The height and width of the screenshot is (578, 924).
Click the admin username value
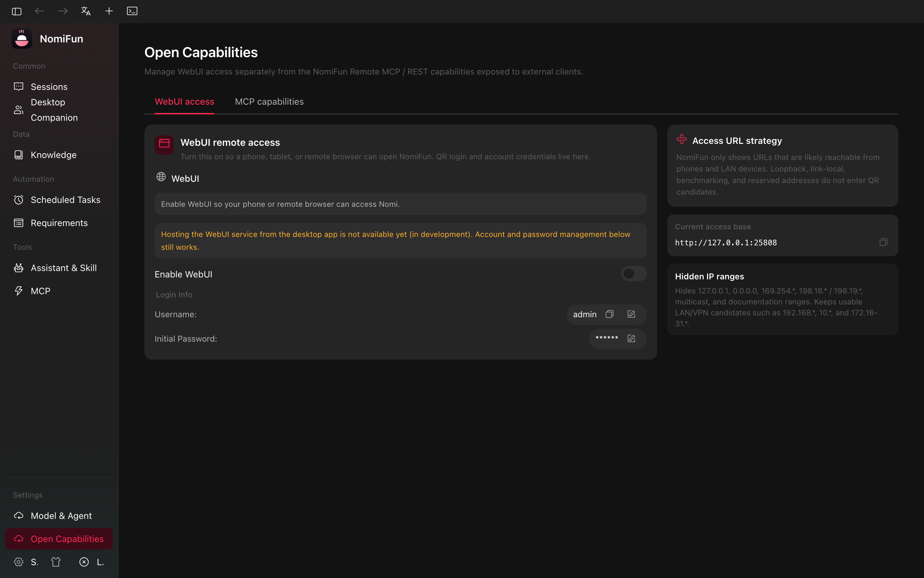(585, 315)
